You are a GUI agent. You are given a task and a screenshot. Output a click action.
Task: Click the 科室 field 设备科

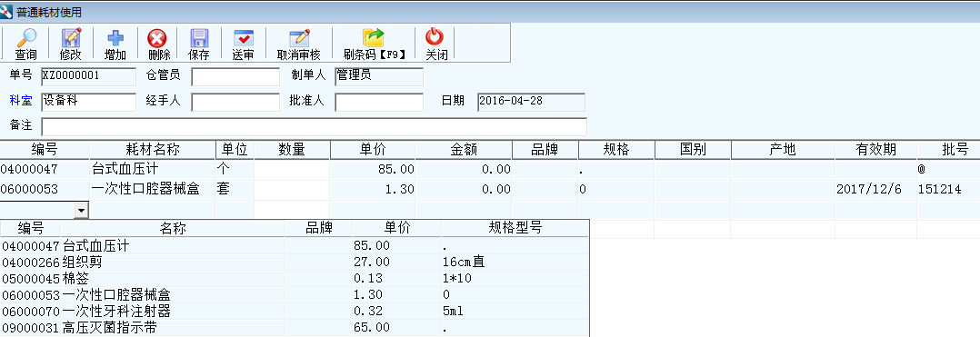[88, 102]
